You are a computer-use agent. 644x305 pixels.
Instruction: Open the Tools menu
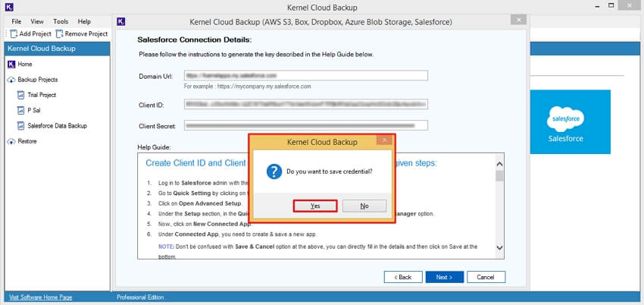coord(61,21)
